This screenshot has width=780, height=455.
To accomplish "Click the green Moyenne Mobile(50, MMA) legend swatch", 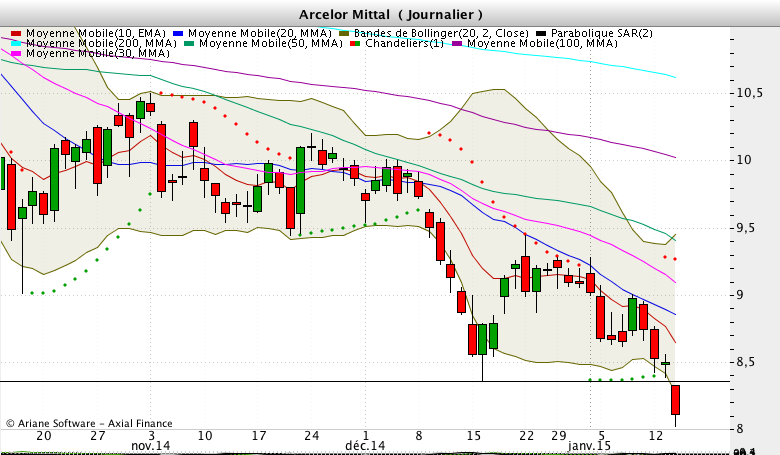I will 189,44.
